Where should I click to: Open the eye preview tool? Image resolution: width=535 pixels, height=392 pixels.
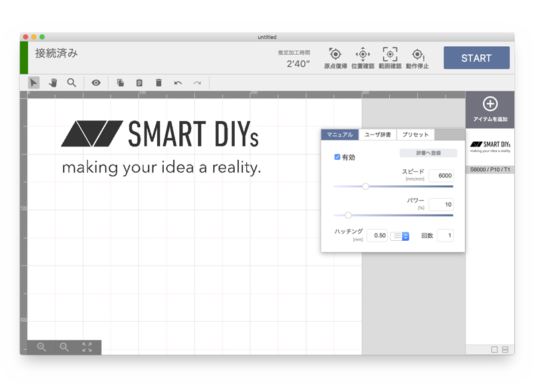point(96,82)
